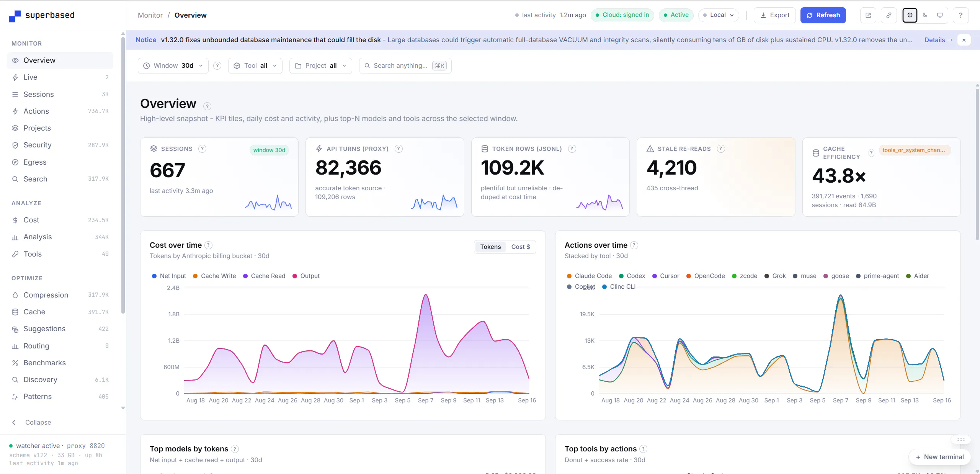Toggle Output series in Cost legend
The height and width of the screenshot is (474, 980).
306,276
